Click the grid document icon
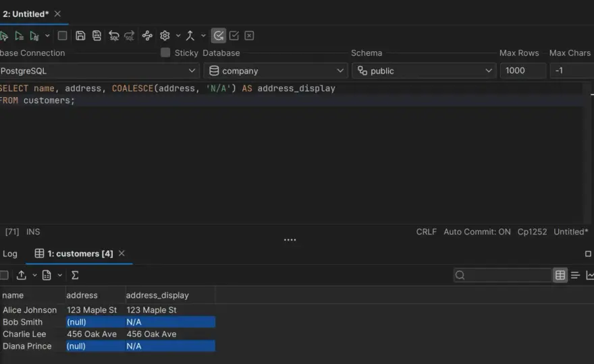This screenshot has height=364, width=594. point(47,275)
